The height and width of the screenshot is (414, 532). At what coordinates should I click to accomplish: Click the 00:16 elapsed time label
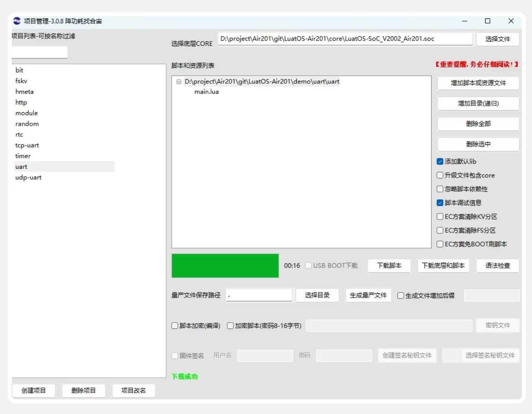[x=292, y=266]
